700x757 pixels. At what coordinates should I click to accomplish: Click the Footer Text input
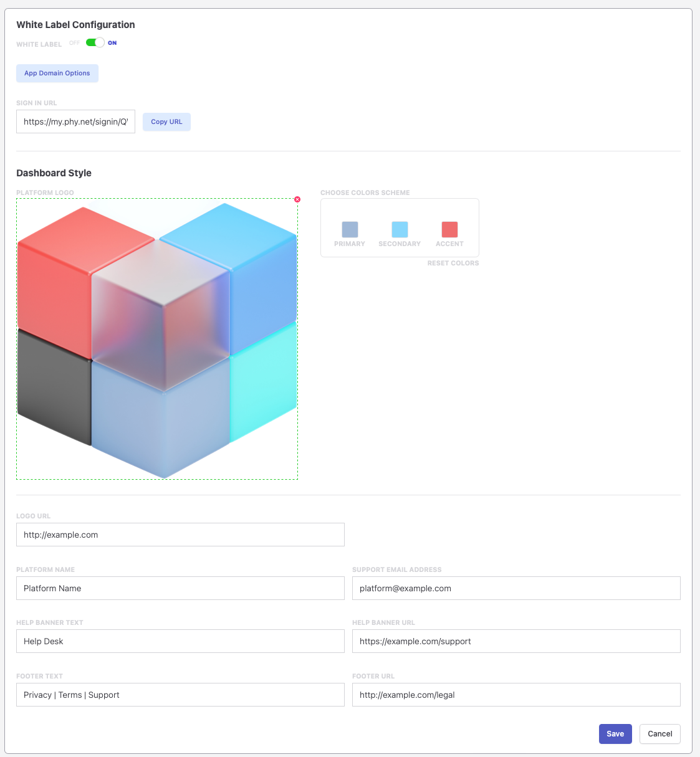pos(180,695)
